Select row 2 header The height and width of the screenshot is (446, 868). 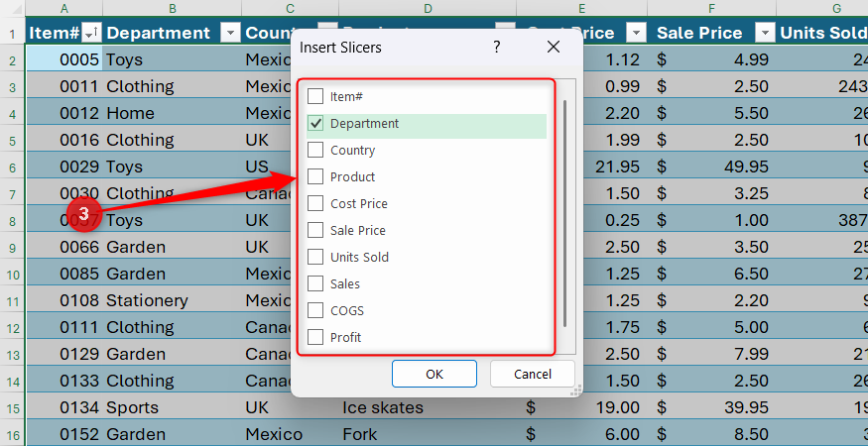coord(12,59)
